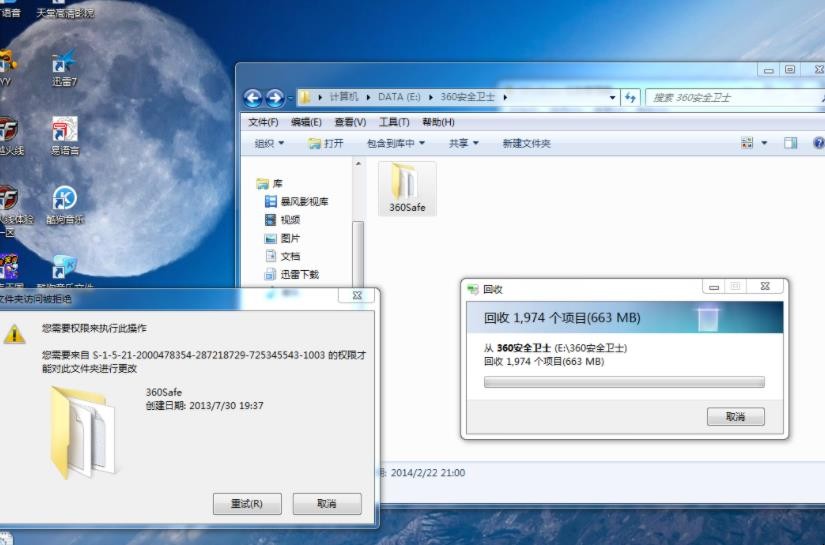Open the YY desktop icon
Screen dimensions: 825x545
click(x=6, y=68)
